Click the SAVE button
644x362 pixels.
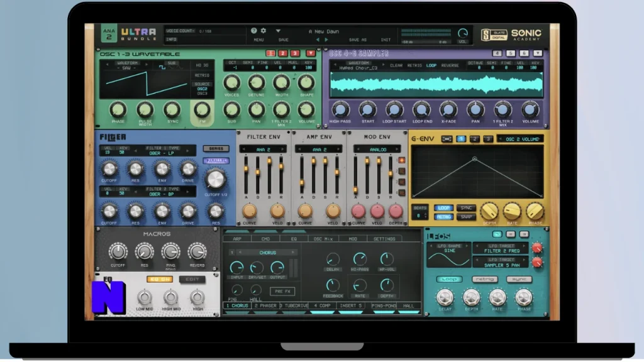coord(284,40)
